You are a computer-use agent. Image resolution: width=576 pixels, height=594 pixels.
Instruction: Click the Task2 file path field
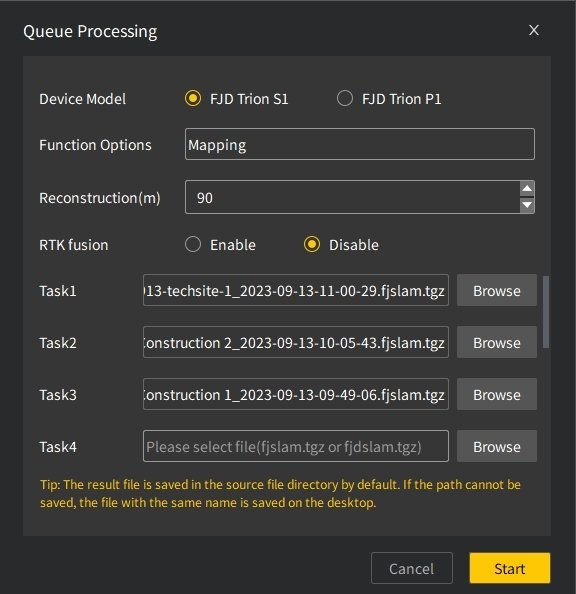click(296, 342)
